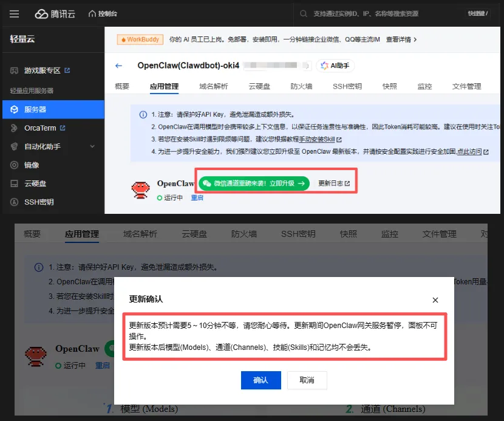Screen dimensions: 504x421
Task: Switch to upper 快照 tab
Action: point(390,86)
